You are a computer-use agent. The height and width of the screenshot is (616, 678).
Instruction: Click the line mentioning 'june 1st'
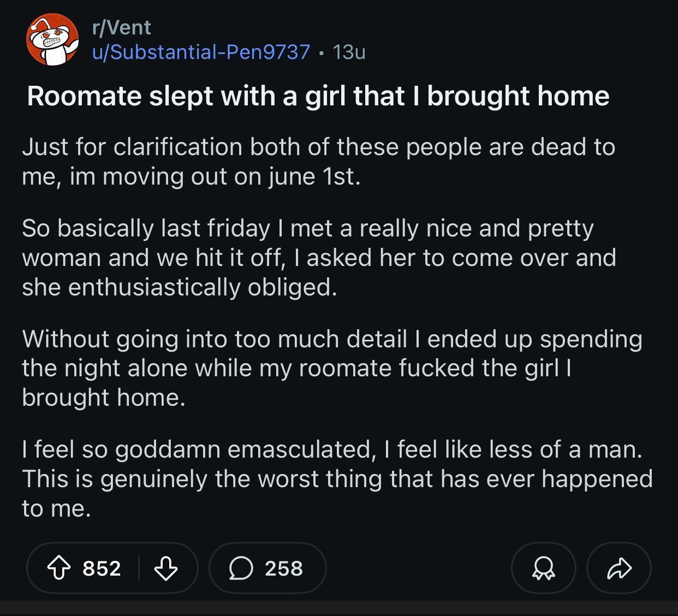(x=191, y=176)
